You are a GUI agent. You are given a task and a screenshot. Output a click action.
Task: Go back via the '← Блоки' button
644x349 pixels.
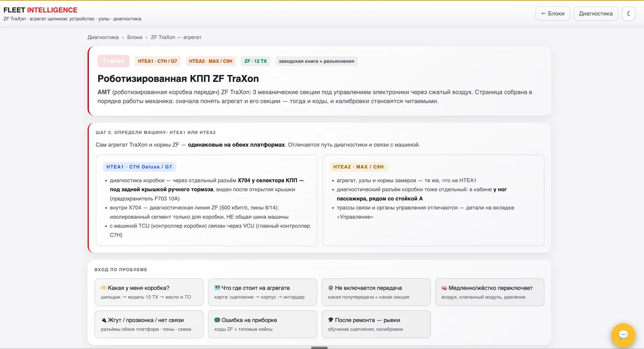552,13
